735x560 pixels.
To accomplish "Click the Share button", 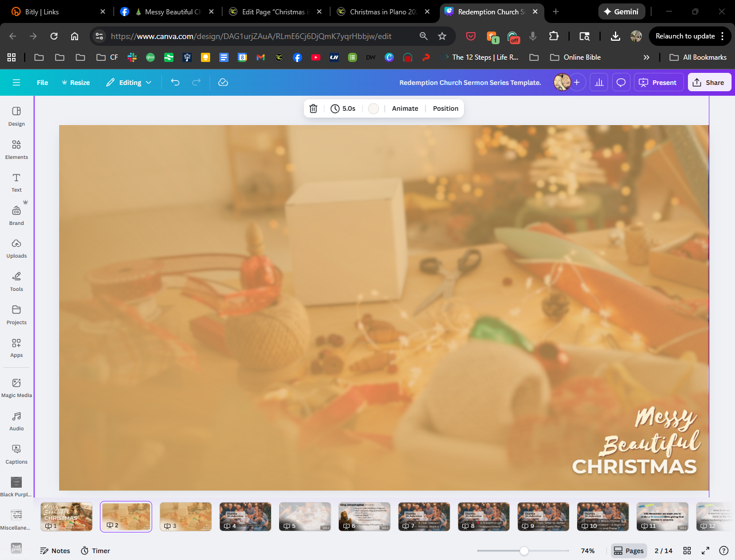I will coord(709,83).
